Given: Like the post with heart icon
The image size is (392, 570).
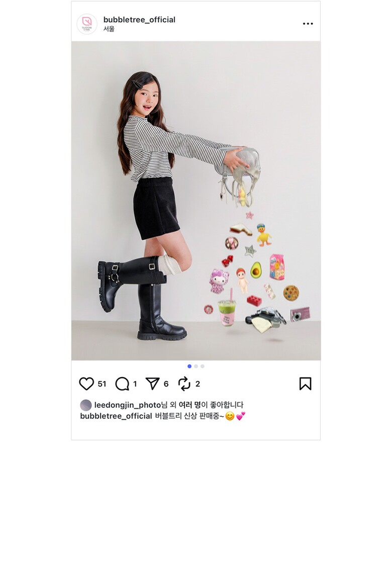Looking at the screenshot, I should point(86,384).
